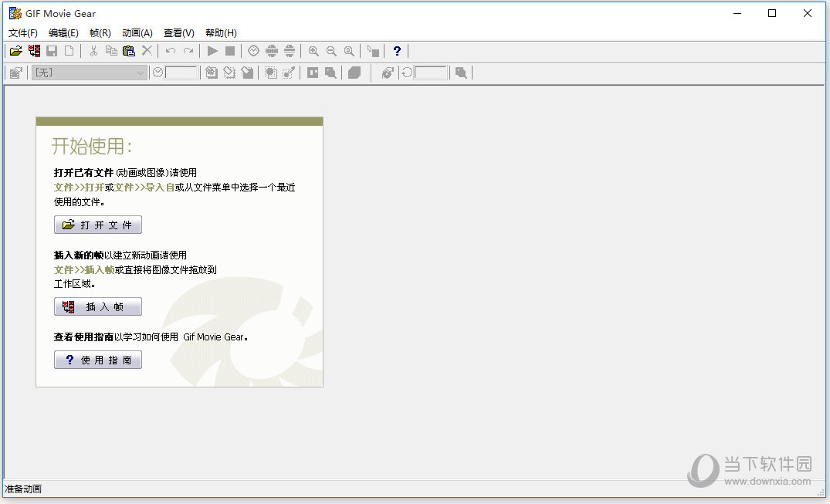Image resolution: width=830 pixels, height=504 pixels.
Task: Click the frame delay input field beside clock
Action: point(181,73)
